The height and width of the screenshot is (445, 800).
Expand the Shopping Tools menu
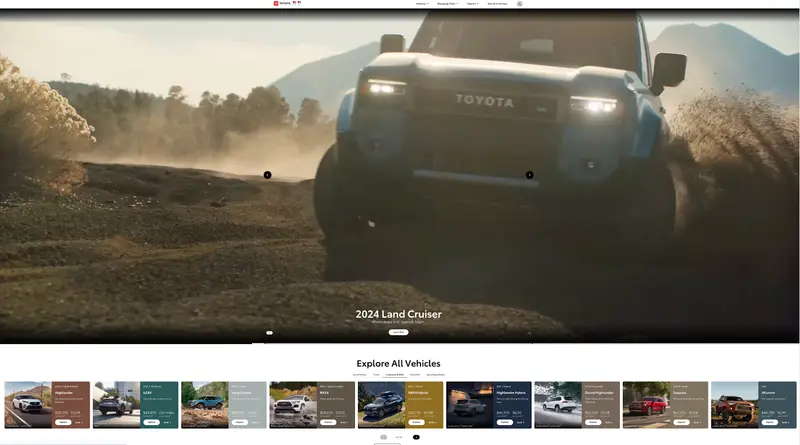(447, 4)
